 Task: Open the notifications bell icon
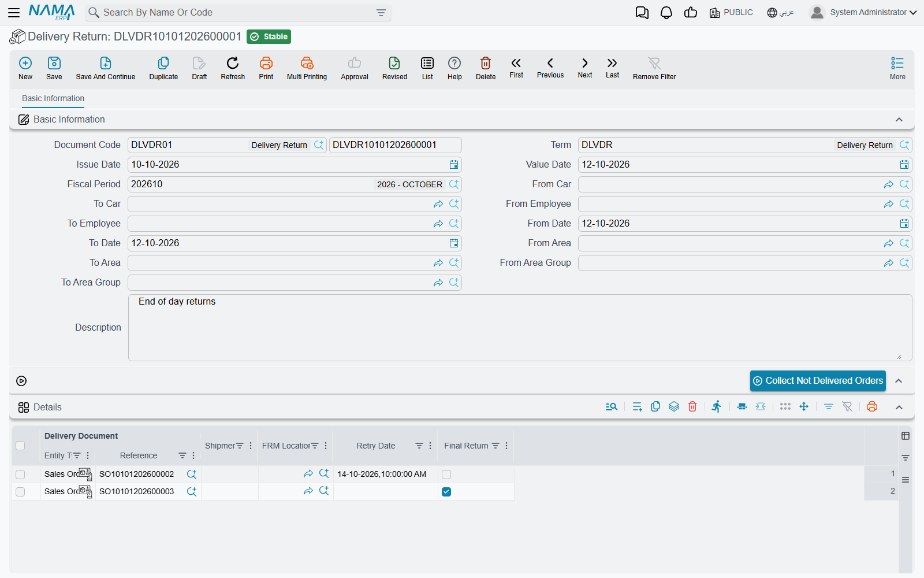tap(666, 13)
